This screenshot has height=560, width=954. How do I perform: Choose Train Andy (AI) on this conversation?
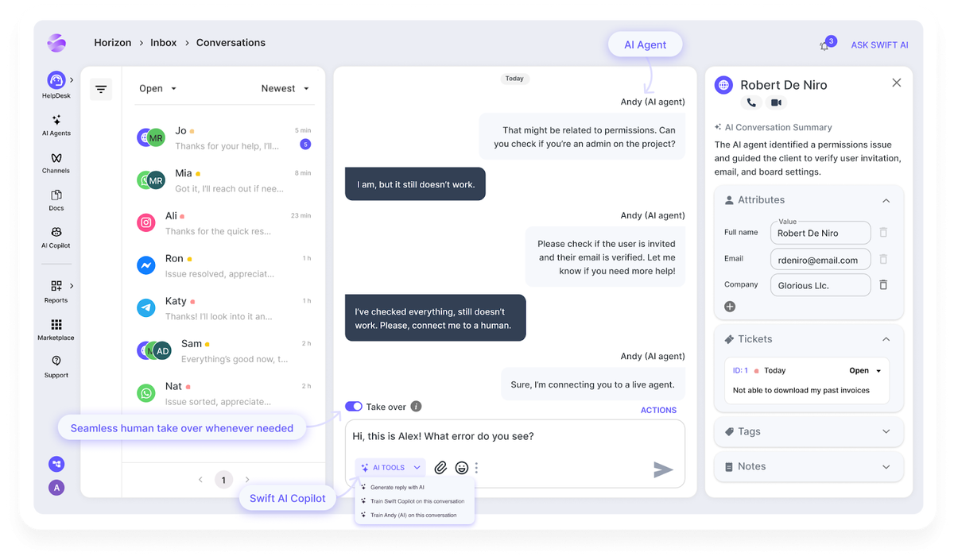click(413, 515)
